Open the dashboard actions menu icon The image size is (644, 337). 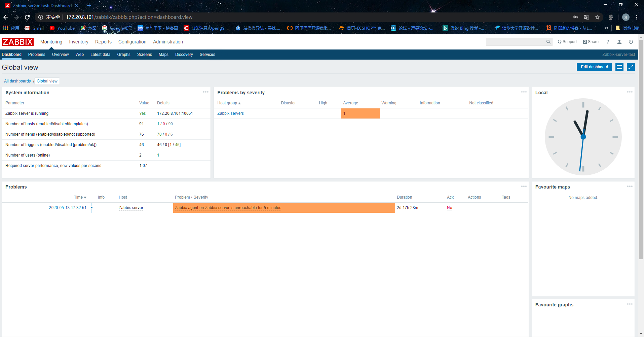(619, 67)
